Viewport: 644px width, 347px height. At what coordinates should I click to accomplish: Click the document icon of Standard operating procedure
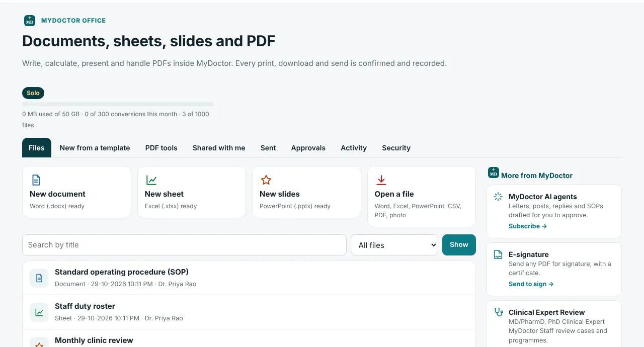pos(39,278)
